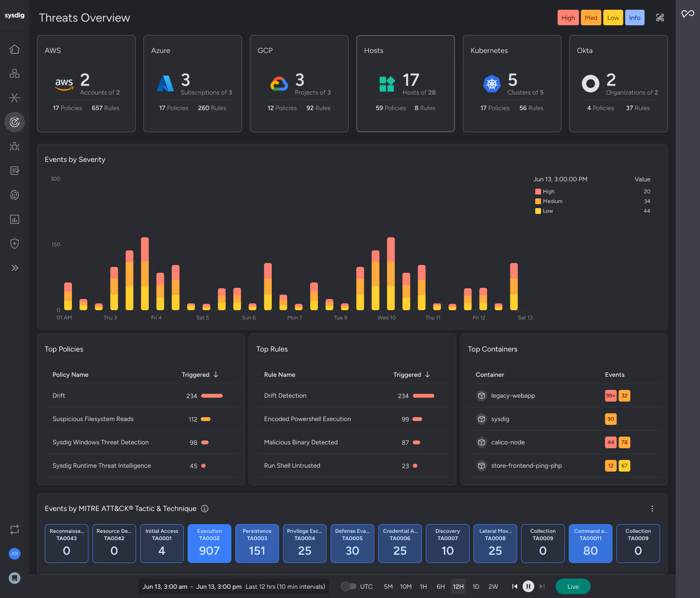Click the 90 badge for sysdig container
Image resolution: width=700 pixels, height=598 pixels.
pos(611,419)
